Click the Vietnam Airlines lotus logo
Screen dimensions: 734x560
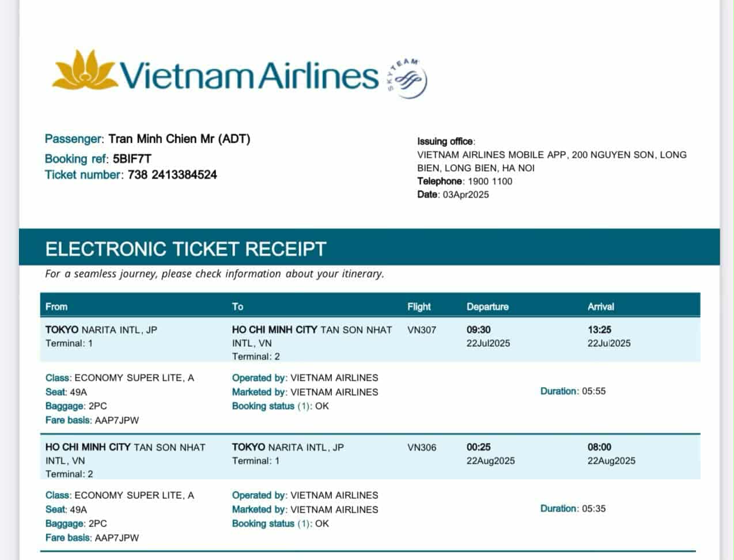pyautogui.click(x=84, y=70)
